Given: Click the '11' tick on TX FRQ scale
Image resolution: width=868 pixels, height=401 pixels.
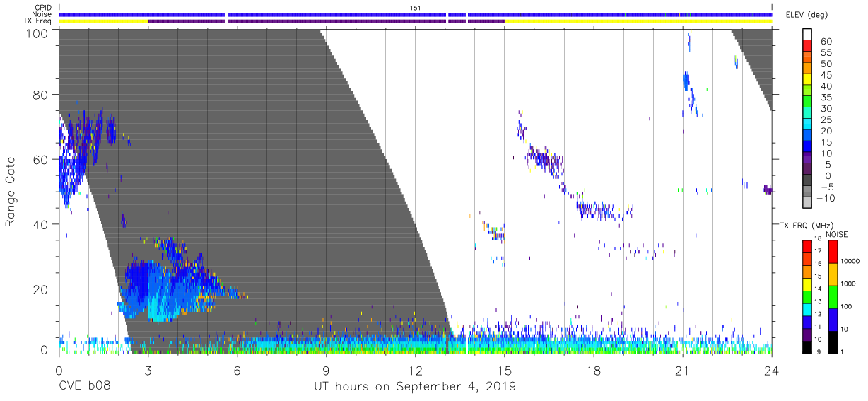Looking at the screenshot, I should coord(819,327).
